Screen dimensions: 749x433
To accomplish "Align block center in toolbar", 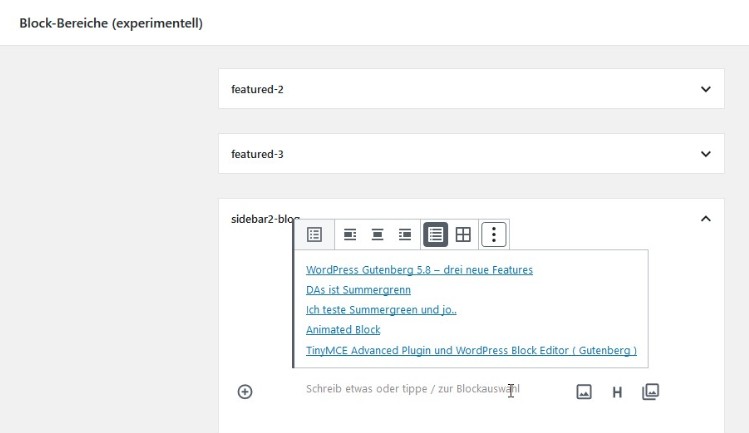I will click(x=378, y=235).
